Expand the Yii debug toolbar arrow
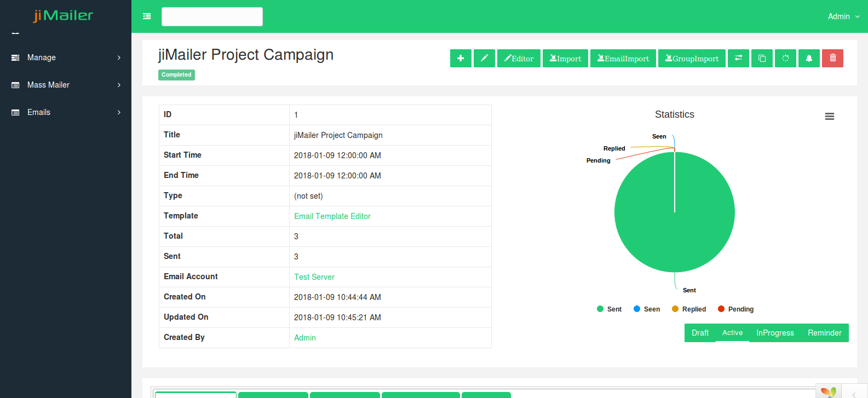868x398 pixels. (x=854, y=394)
